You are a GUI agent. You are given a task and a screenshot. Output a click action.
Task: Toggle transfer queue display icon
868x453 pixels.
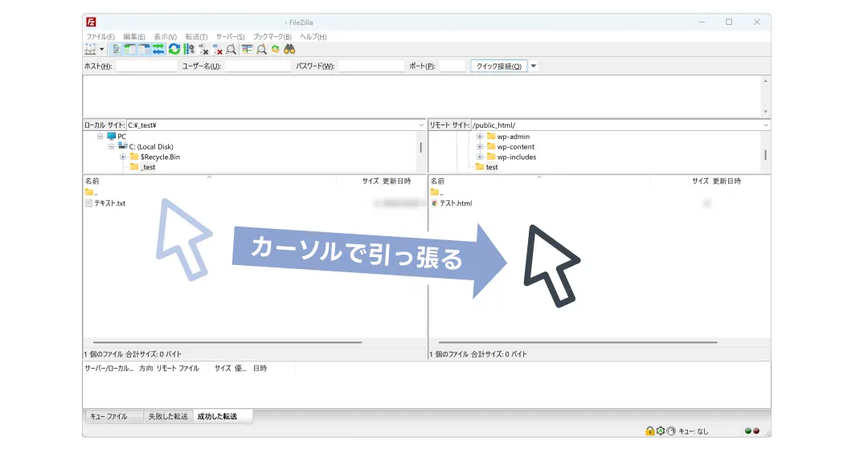pyautogui.click(x=158, y=49)
